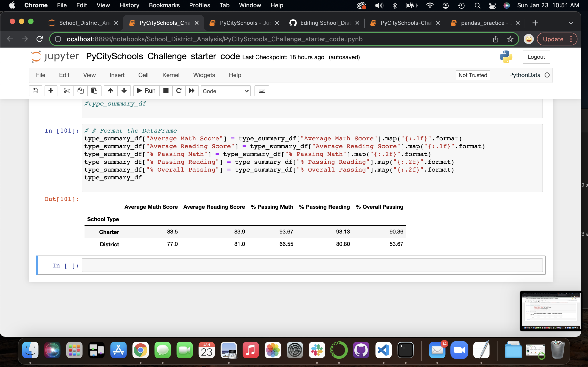Interrupt the kernel with stop icon
The height and width of the screenshot is (367, 588).
[x=166, y=91]
